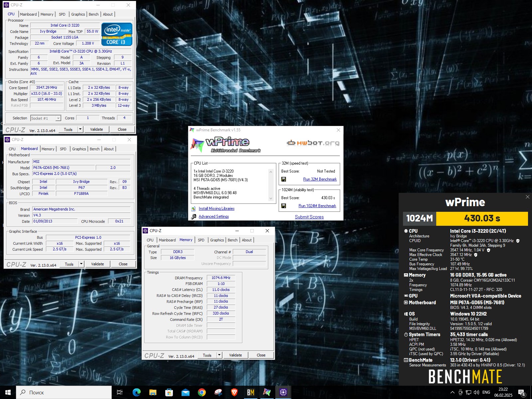Open the hwbot.org logo in wPrime
532x399 pixels.
[313, 143]
